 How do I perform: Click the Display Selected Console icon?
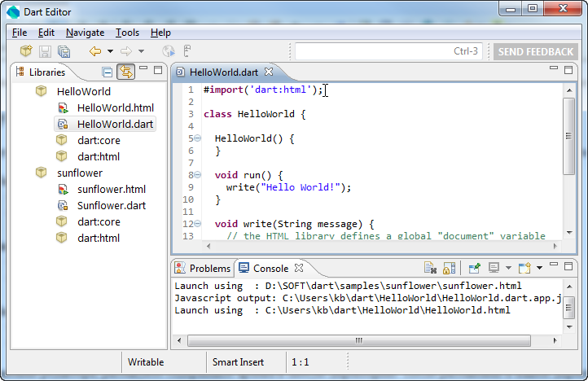click(494, 268)
